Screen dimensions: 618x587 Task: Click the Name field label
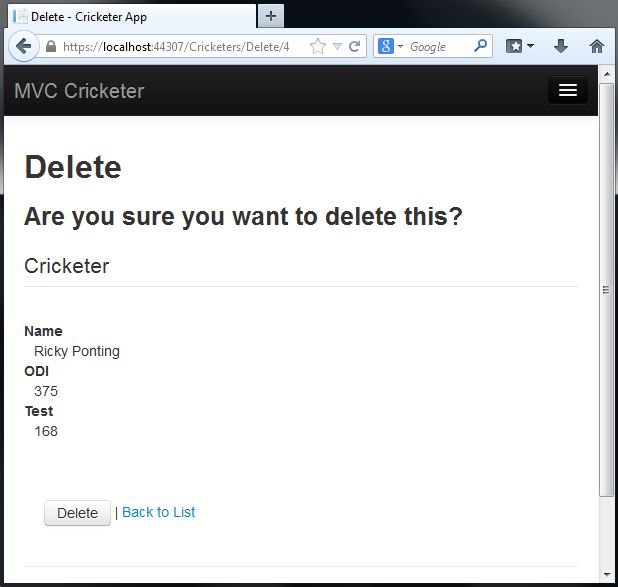point(43,331)
